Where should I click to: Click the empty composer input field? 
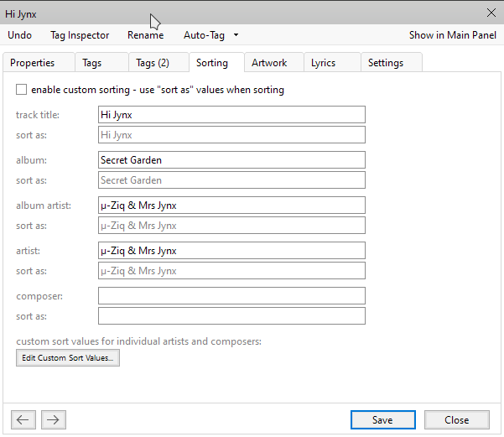231,296
